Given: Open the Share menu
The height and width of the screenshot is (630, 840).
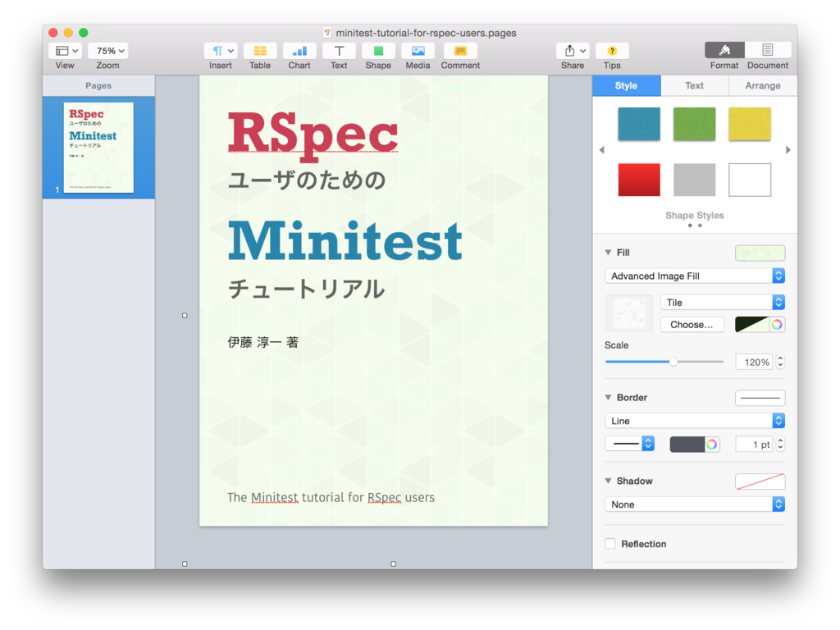Looking at the screenshot, I should (573, 51).
